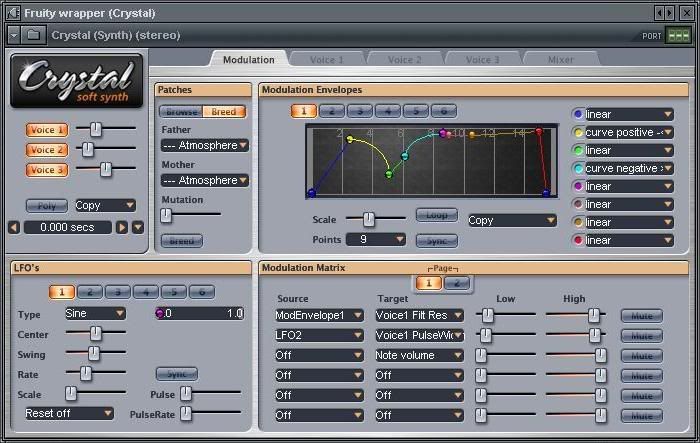Image resolution: width=700 pixels, height=443 pixels.
Task: Select modulation envelope 6
Action: (444, 111)
